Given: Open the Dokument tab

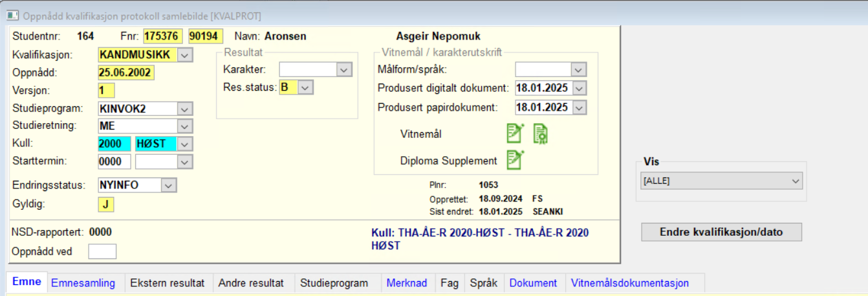Looking at the screenshot, I should [533, 283].
